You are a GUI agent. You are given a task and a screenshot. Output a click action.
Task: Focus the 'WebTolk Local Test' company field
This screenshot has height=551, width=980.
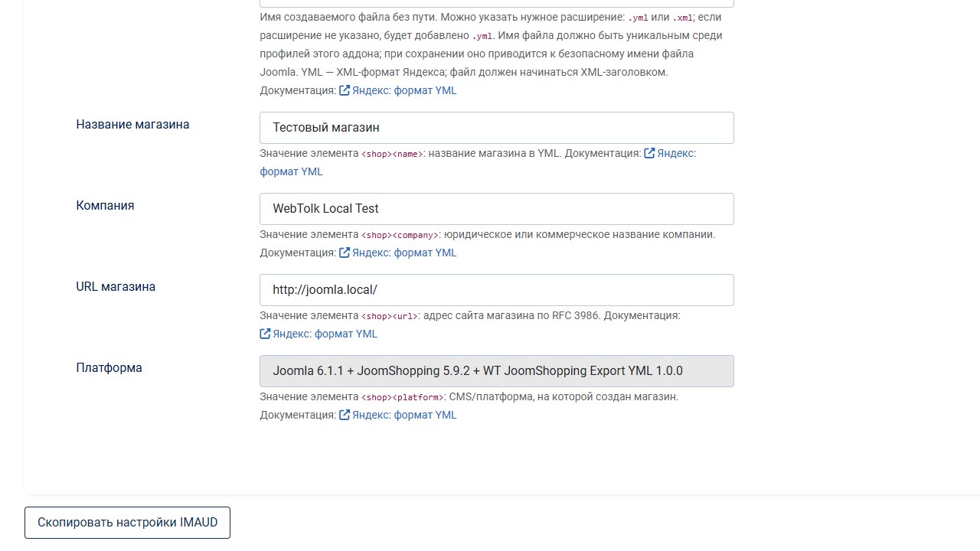pyautogui.click(x=496, y=209)
